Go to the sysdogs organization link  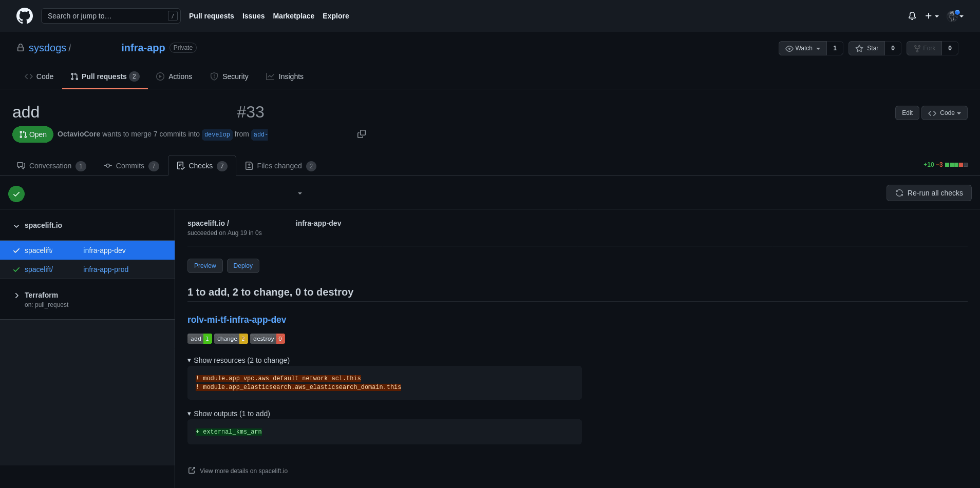pos(47,48)
